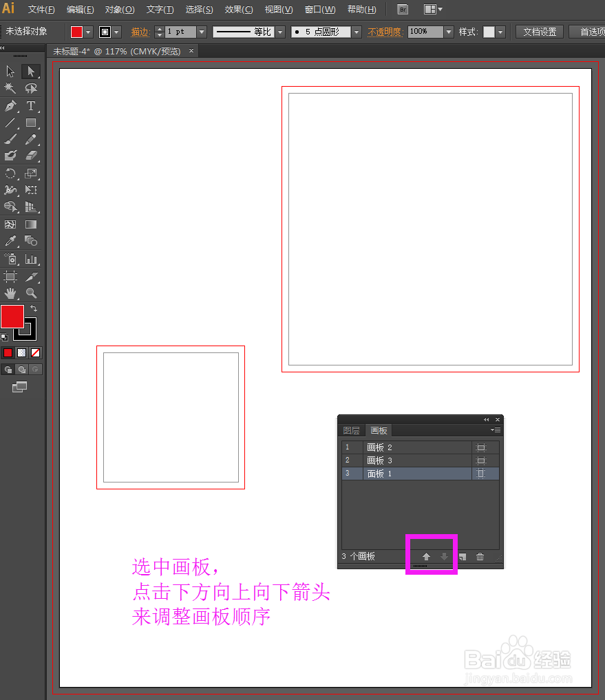
Task: Change screen mode button
Action: click(19, 387)
